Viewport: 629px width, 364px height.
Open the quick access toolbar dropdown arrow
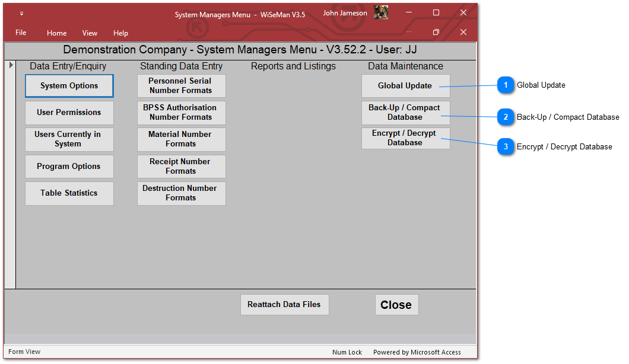(x=21, y=14)
